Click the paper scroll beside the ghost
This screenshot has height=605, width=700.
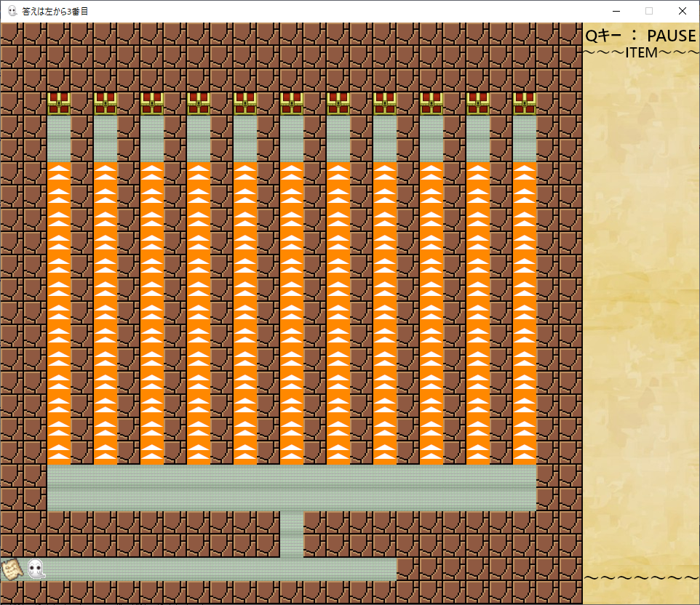click(12, 569)
